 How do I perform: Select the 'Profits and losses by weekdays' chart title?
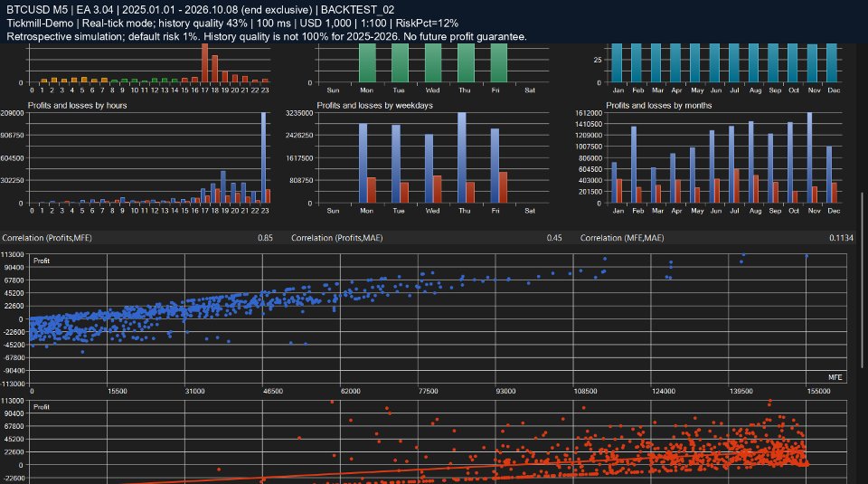coord(374,105)
